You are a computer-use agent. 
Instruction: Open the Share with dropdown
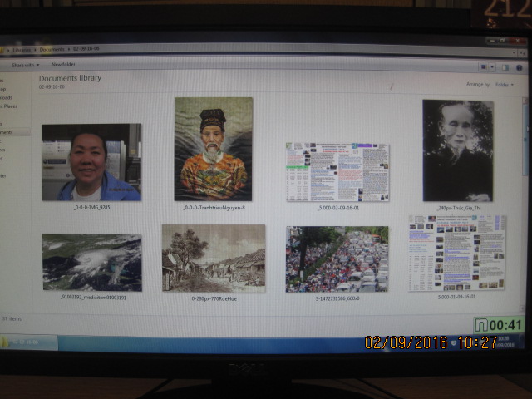[26, 65]
